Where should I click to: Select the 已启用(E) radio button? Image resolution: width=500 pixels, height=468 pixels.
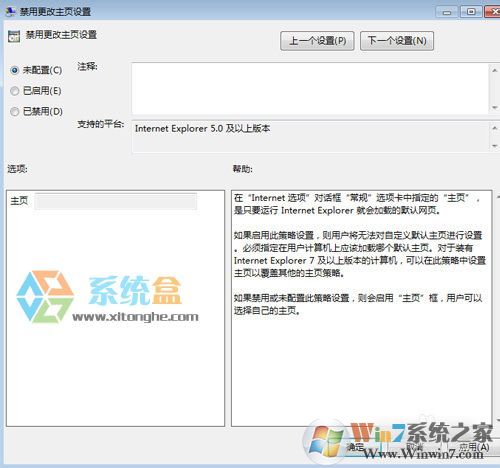coord(14,91)
